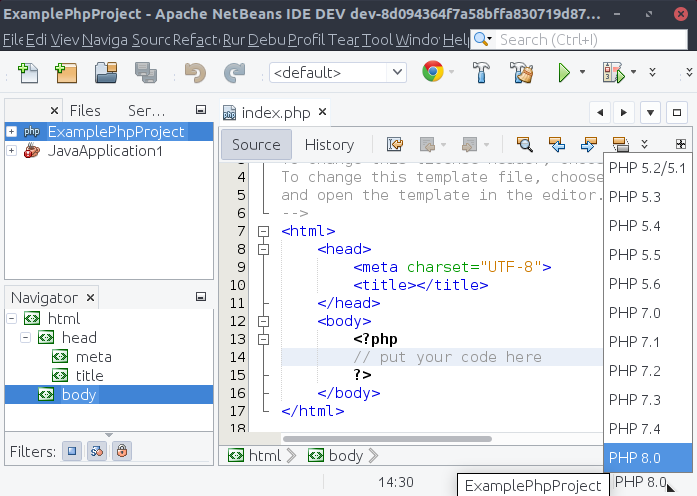Click the php icon of ExamplePhpProject
This screenshot has height=496, width=697.
coord(32,132)
